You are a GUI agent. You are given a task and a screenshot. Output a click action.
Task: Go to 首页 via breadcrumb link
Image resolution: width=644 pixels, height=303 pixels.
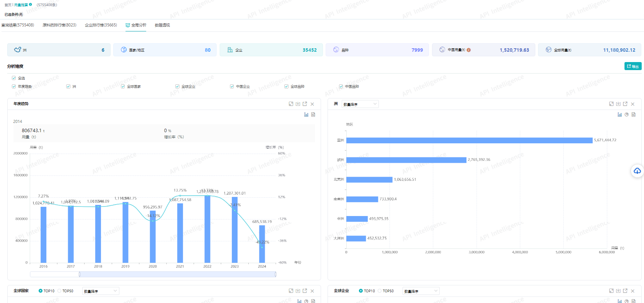[x=8, y=5]
